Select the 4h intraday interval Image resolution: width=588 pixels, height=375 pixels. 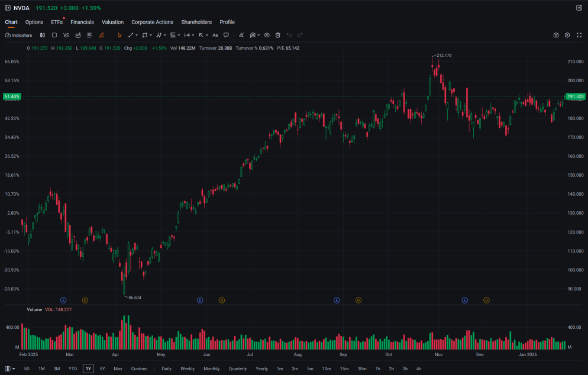click(419, 369)
